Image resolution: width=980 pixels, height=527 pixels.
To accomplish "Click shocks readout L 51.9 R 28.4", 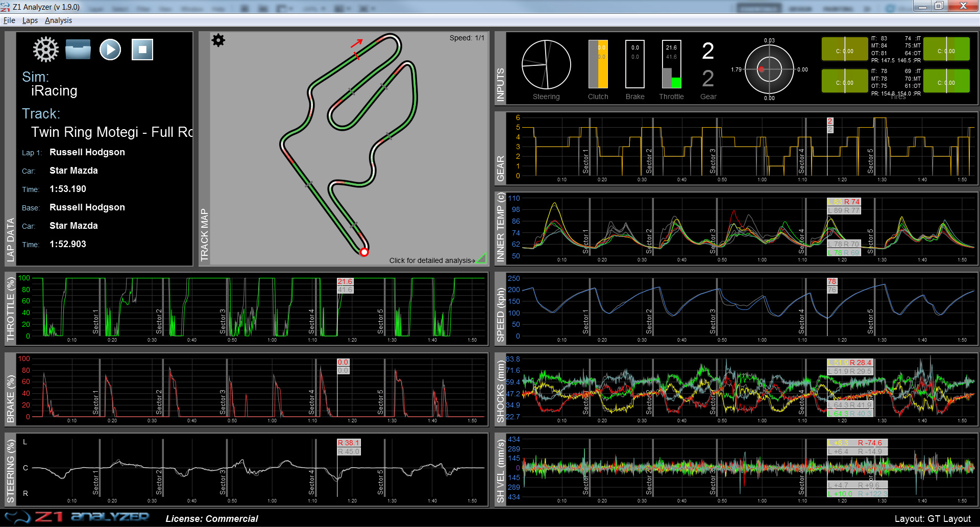I will click(x=850, y=363).
